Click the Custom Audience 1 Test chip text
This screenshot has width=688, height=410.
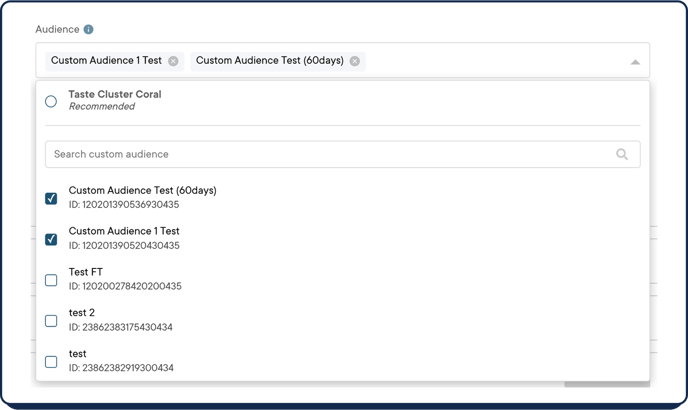tap(106, 61)
